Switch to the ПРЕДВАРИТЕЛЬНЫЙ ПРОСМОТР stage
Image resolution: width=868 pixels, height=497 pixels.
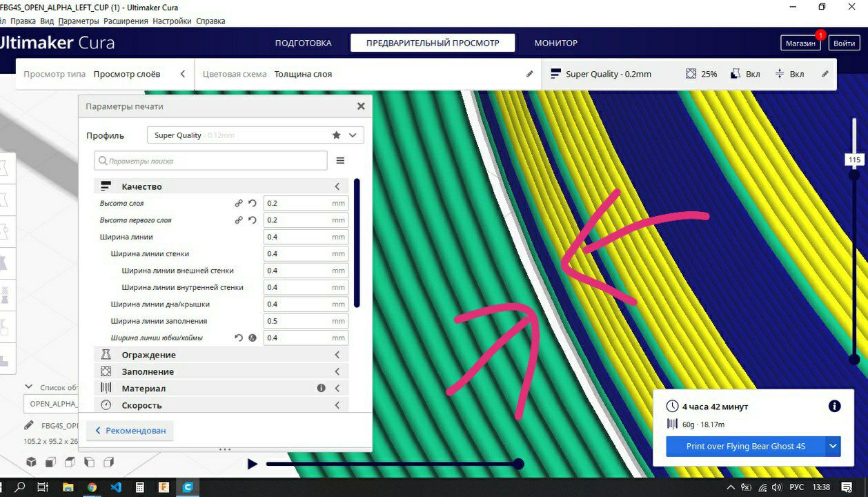point(433,43)
